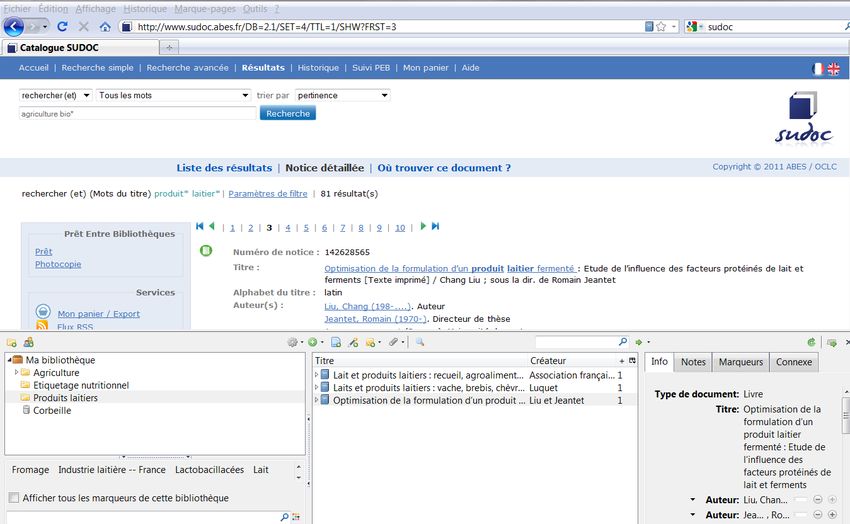Open the trier par pertinence dropdown
The height and width of the screenshot is (524, 850).
(x=343, y=95)
